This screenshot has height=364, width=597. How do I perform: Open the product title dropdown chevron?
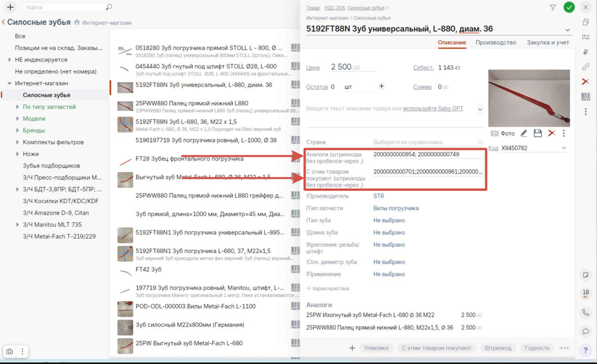click(568, 30)
